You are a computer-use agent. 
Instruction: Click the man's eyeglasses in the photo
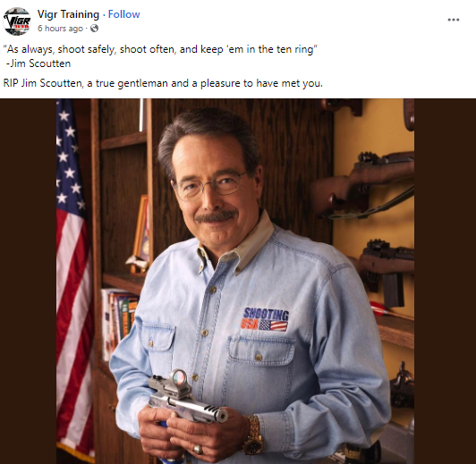pos(210,186)
